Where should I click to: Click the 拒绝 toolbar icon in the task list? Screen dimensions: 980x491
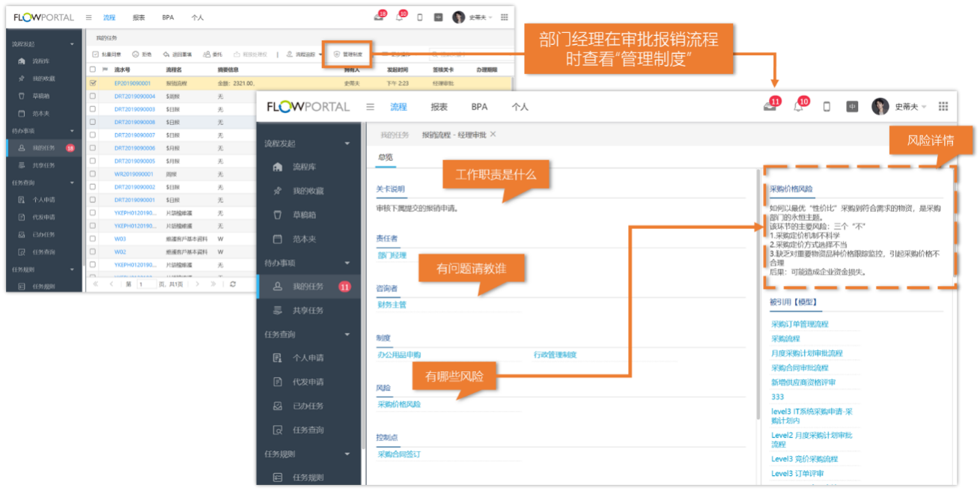(x=141, y=55)
